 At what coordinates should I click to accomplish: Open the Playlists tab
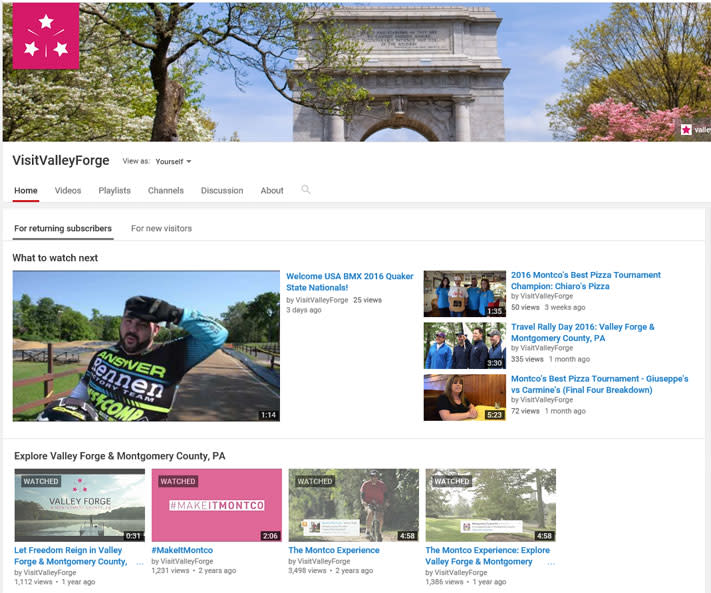pyautogui.click(x=115, y=190)
